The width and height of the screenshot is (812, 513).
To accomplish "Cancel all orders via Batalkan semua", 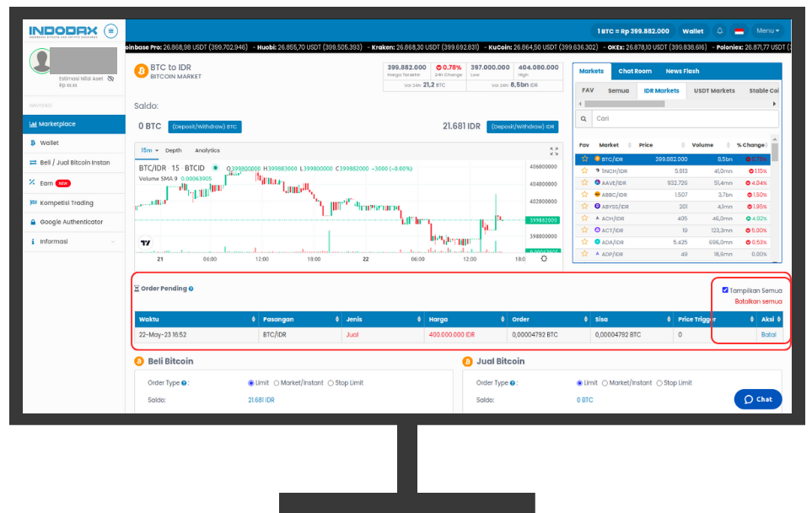I will pyautogui.click(x=758, y=301).
